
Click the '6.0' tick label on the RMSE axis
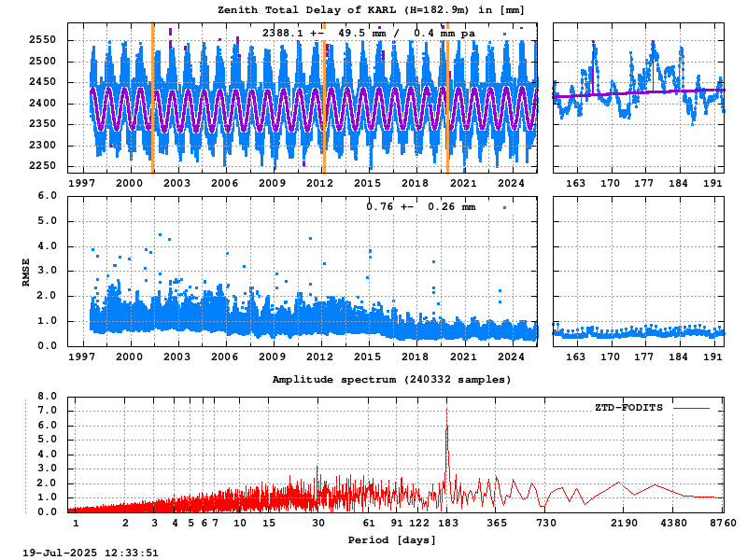click(47, 196)
